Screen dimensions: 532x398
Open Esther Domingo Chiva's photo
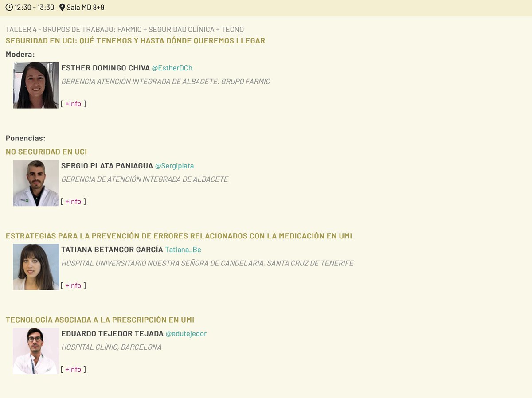click(x=36, y=85)
